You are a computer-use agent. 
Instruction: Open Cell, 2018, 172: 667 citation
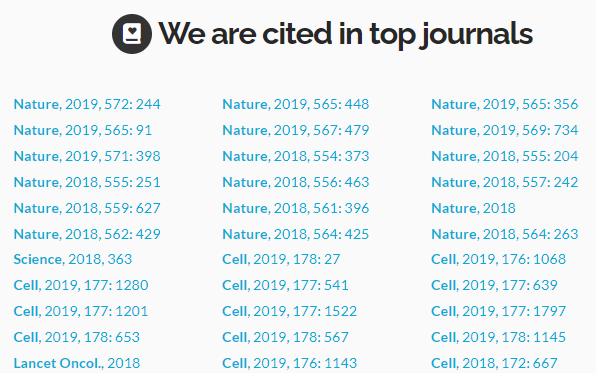[495, 363]
